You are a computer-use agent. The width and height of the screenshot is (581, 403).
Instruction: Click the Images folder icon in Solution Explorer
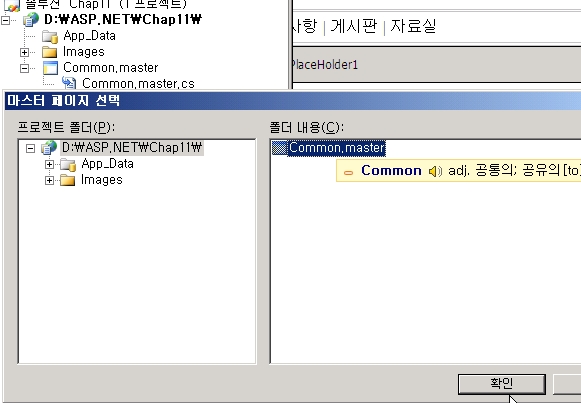(50, 52)
